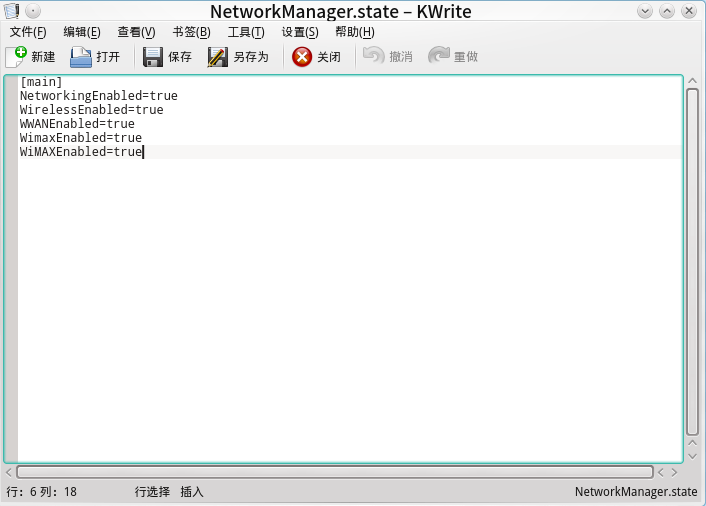Toggle the 插入 insert mode in status bar
This screenshot has width=706, height=506.
tap(192, 492)
